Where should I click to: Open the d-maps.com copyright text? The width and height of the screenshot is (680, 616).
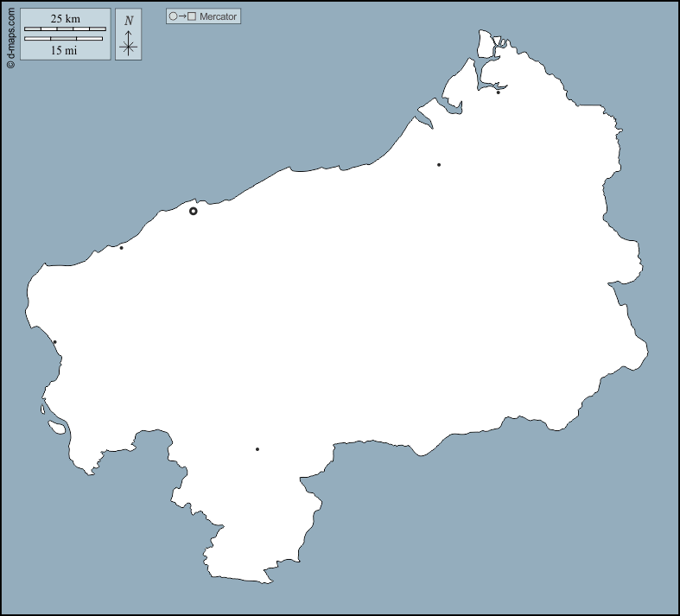click(10, 36)
